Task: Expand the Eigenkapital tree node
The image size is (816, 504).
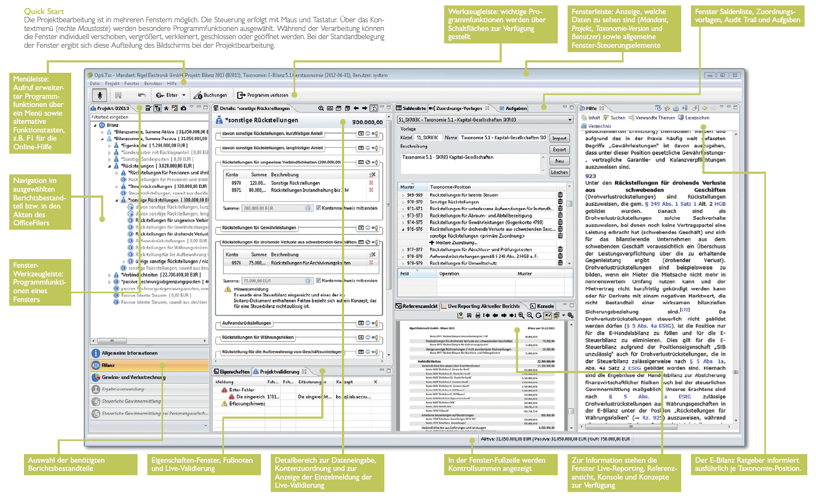Action: (109, 146)
